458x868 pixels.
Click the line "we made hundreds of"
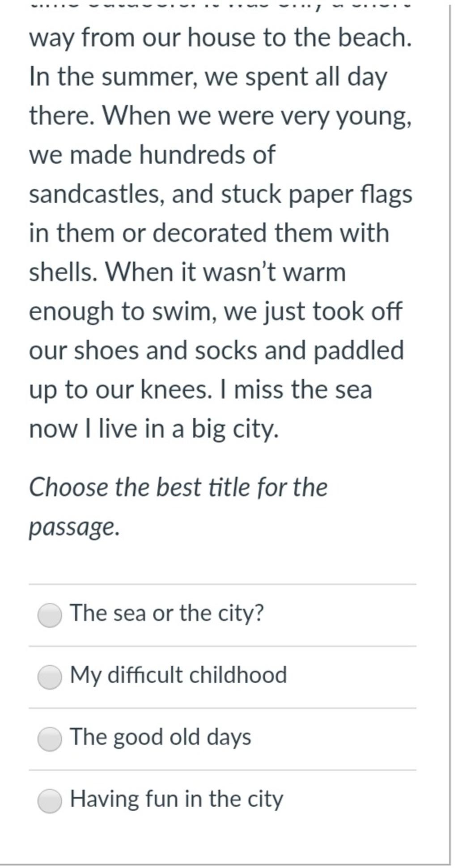pos(152,155)
